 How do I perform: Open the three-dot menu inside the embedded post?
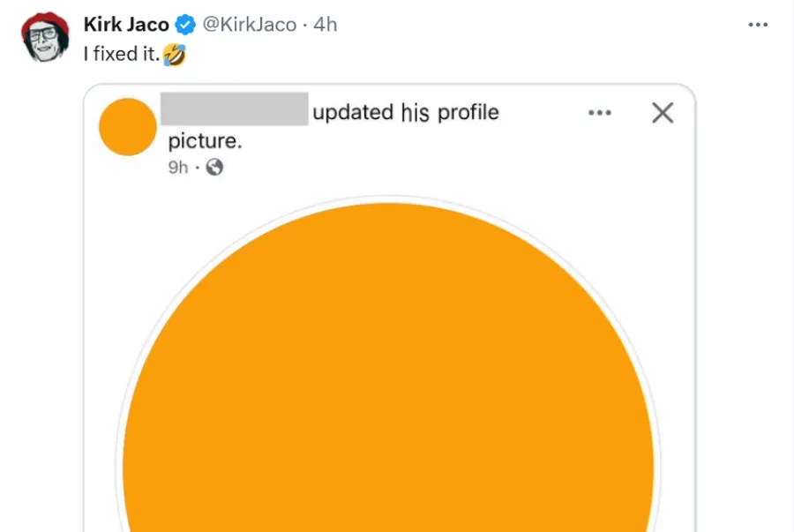point(600,113)
